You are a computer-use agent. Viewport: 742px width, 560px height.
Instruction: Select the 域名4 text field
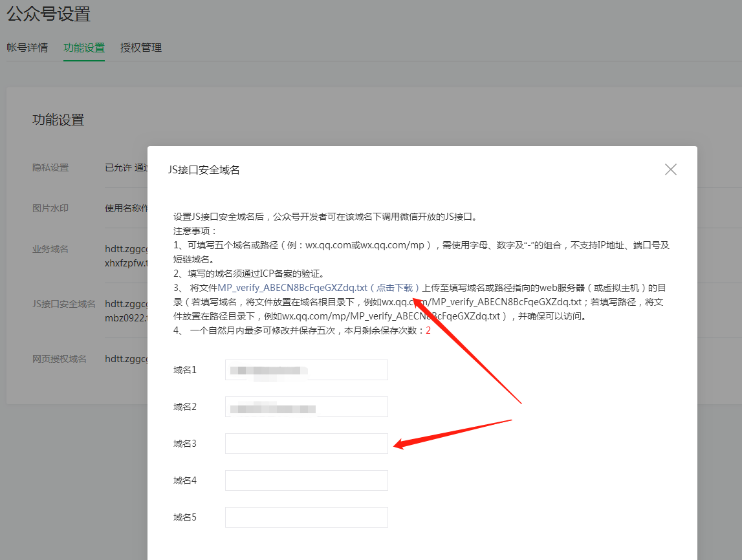tap(306, 480)
